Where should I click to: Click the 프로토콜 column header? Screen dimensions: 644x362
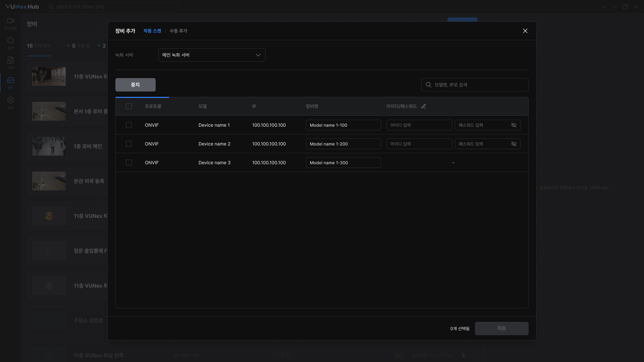click(153, 106)
